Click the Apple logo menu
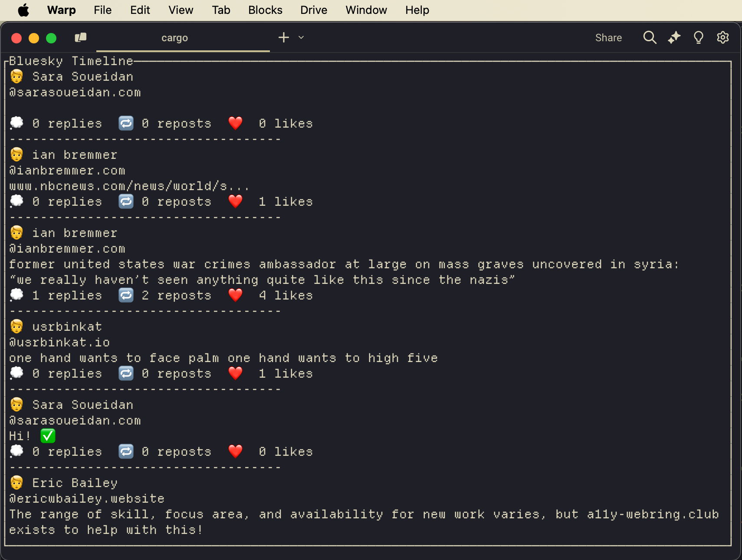742x560 pixels. coord(23,10)
